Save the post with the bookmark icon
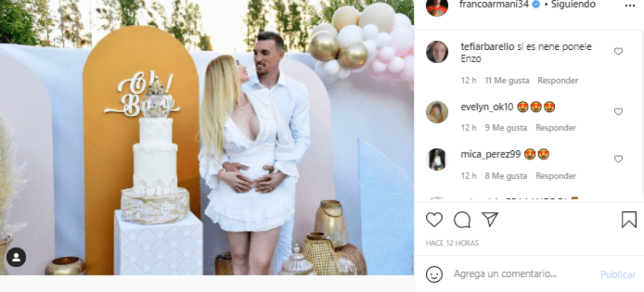 click(x=629, y=220)
